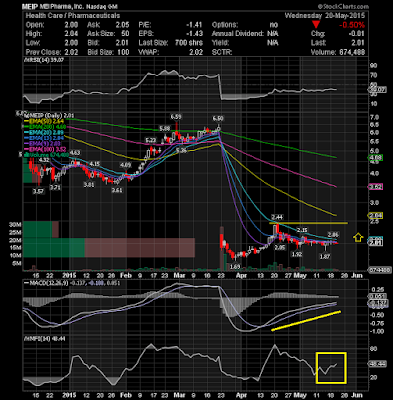Select the High value 2.04
The width and height of the screenshot is (393, 400).
click(x=72, y=34)
